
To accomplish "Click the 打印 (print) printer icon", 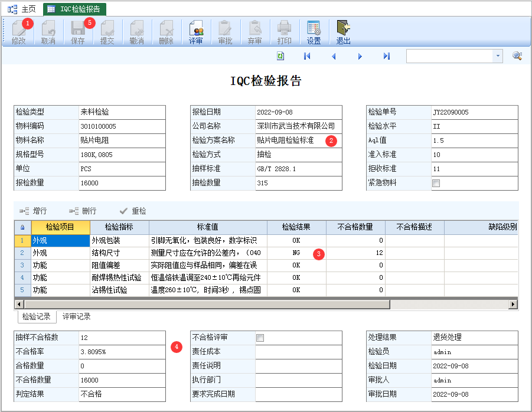I will 285,32.
